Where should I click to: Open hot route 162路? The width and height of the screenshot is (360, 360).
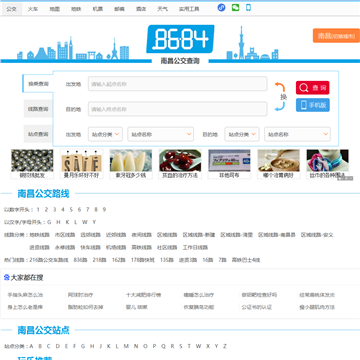pos(119,260)
